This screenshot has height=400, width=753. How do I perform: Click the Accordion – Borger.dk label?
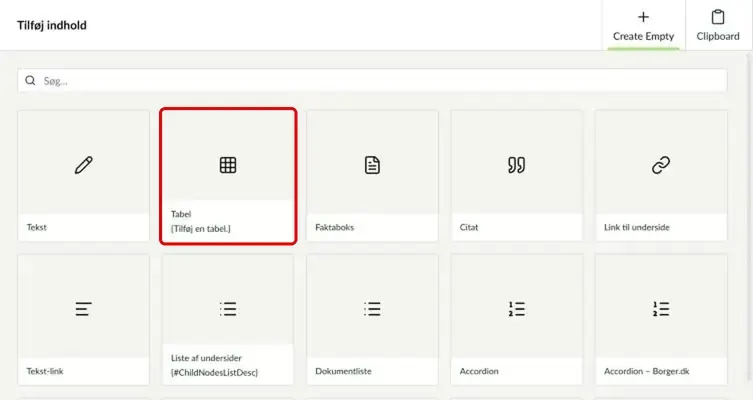click(x=647, y=371)
